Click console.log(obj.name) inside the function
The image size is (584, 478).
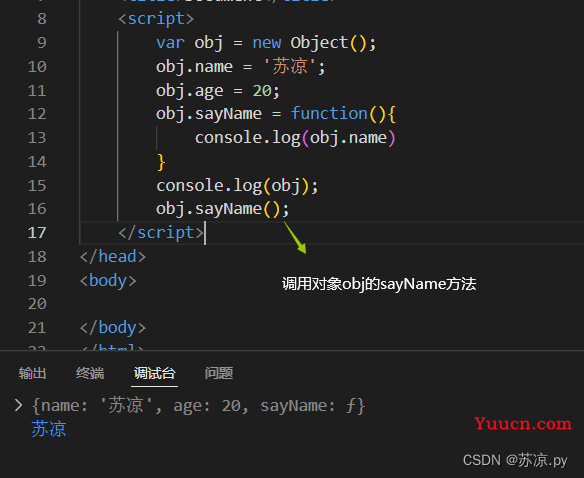[295, 138]
